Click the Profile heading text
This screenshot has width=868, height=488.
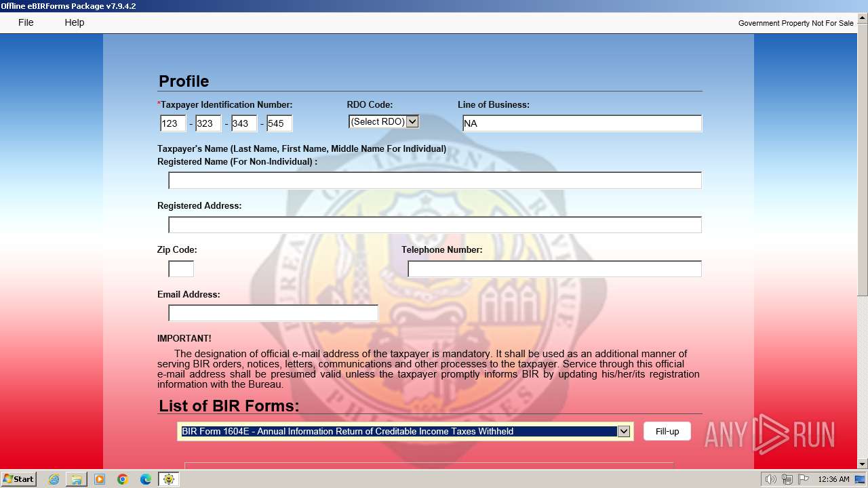click(x=184, y=81)
